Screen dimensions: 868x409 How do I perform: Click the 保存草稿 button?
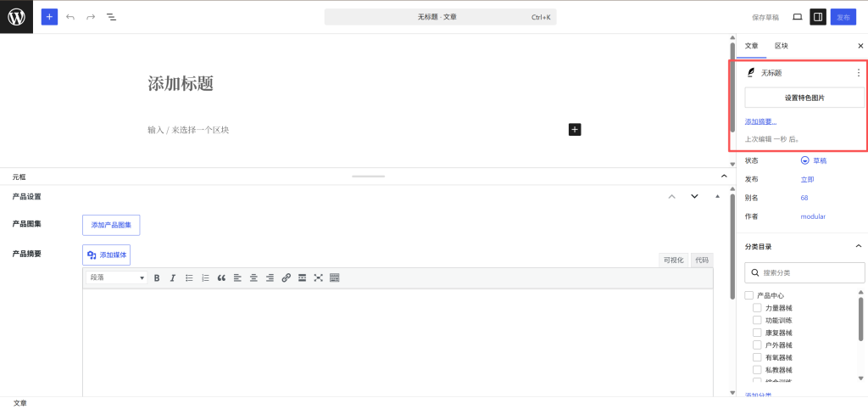765,17
